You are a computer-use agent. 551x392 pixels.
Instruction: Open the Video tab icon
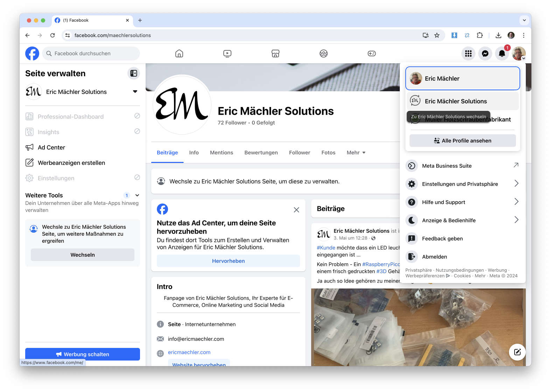coord(227,54)
